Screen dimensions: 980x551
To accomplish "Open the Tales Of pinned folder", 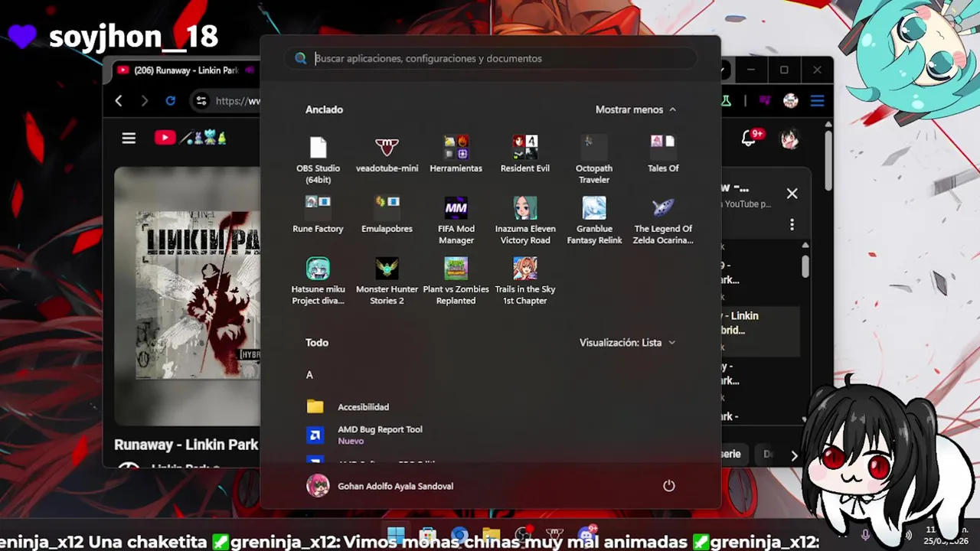I will 663,155.
